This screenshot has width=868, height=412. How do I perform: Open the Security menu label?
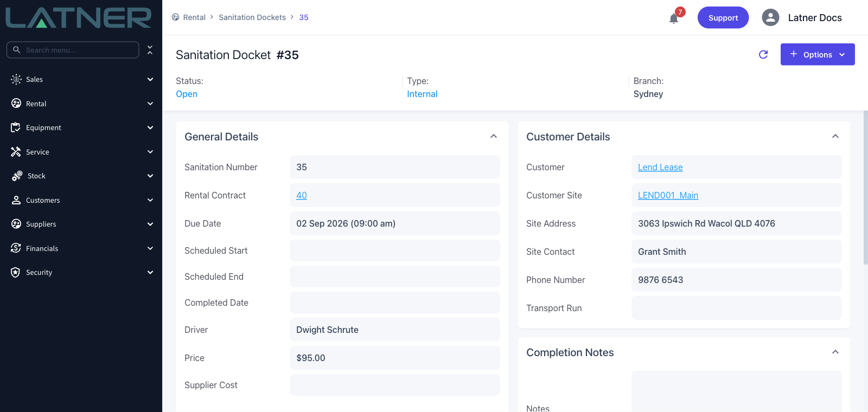click(x=39, y=272)
